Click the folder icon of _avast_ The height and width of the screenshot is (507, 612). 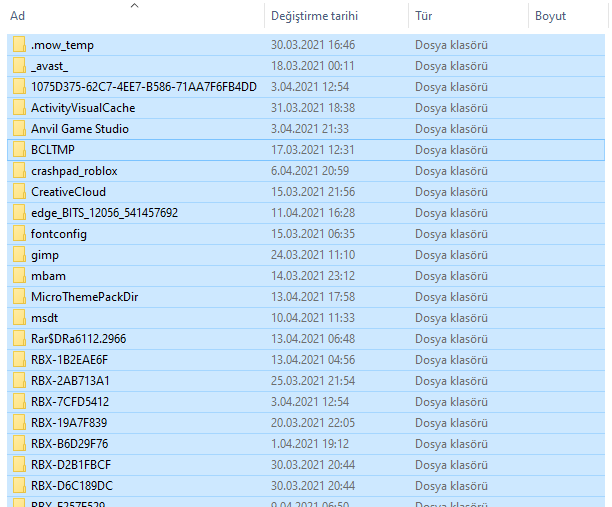tap(19, 66)
